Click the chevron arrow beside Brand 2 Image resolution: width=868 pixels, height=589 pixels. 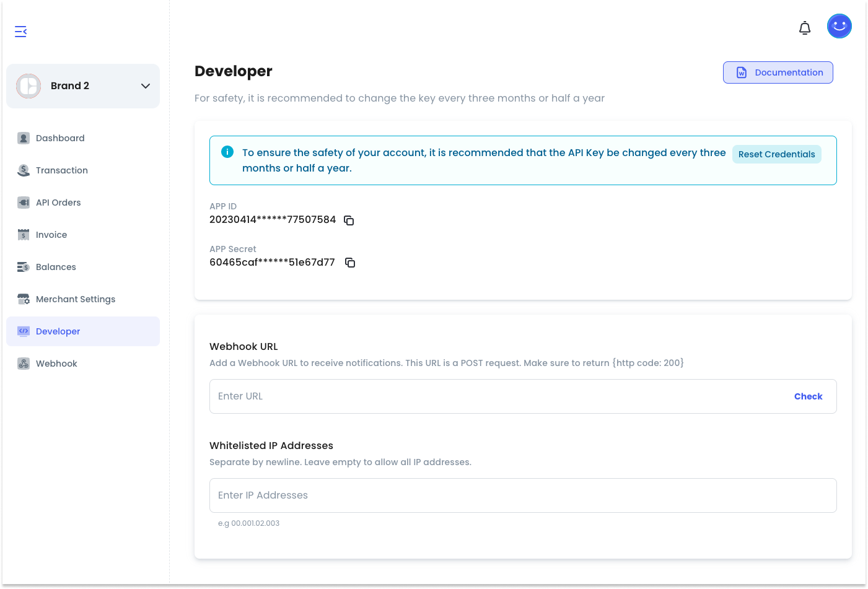(x=146, y=86)
